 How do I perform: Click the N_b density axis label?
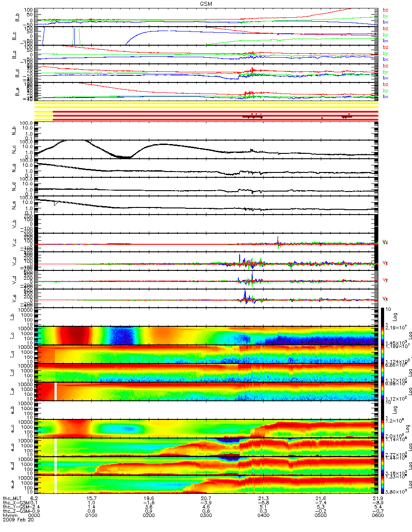point(13,131)
